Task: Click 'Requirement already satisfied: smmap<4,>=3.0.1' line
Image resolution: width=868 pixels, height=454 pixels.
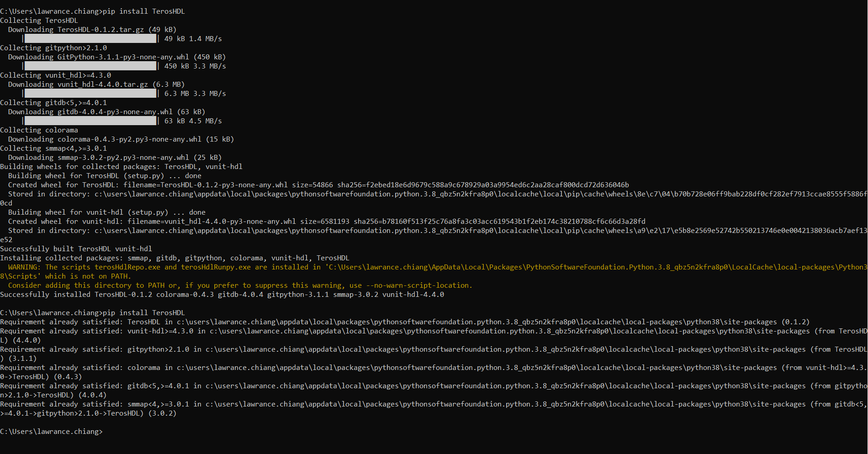Action: pos(434,404)
